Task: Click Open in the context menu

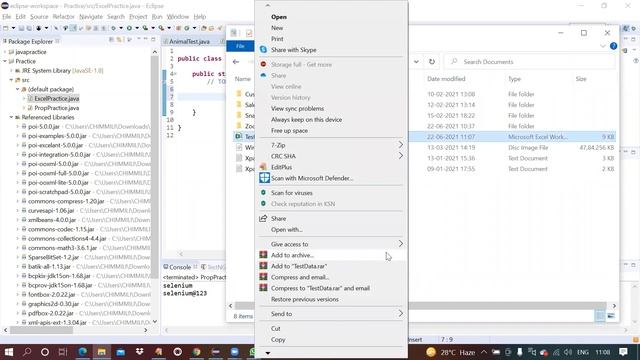Action: [279, 17]
